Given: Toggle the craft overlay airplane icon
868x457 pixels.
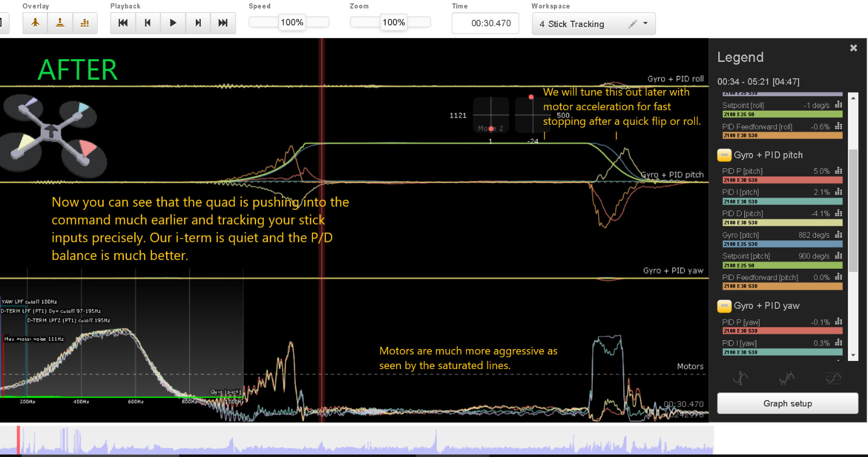Looking at the screenshot, I should [x=35, y=23].
